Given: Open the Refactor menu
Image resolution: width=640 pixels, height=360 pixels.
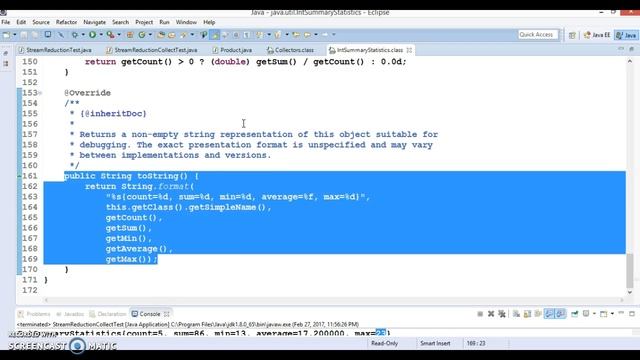Looking at the screenshot, I should [66, 22].
